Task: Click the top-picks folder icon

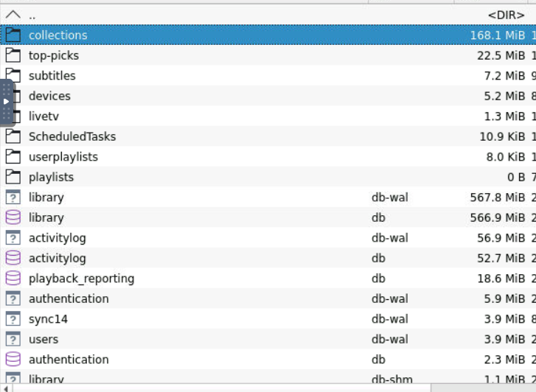Action: point(13,55)
